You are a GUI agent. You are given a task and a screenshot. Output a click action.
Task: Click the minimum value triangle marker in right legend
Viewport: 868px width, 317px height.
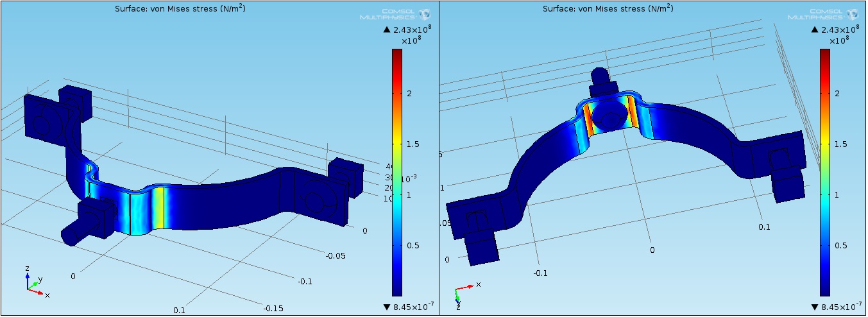pos(815,307)
